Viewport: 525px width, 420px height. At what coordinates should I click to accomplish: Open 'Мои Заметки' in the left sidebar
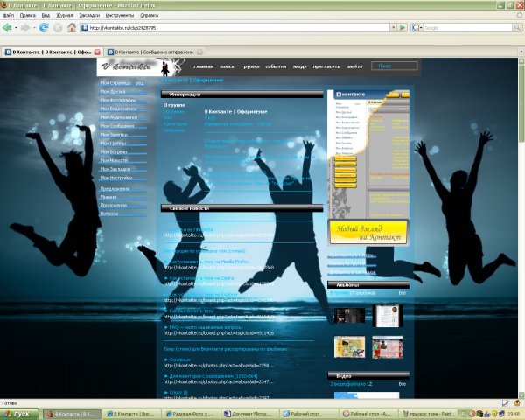114,135
